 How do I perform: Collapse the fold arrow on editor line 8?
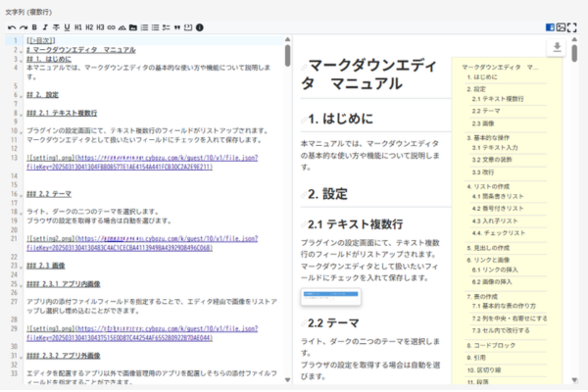coord(21,114)
